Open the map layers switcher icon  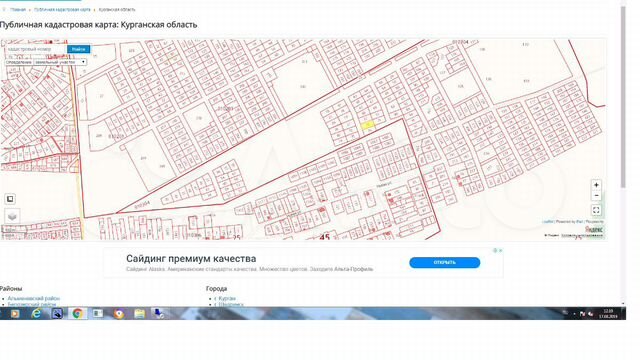(x=12, y=216)
